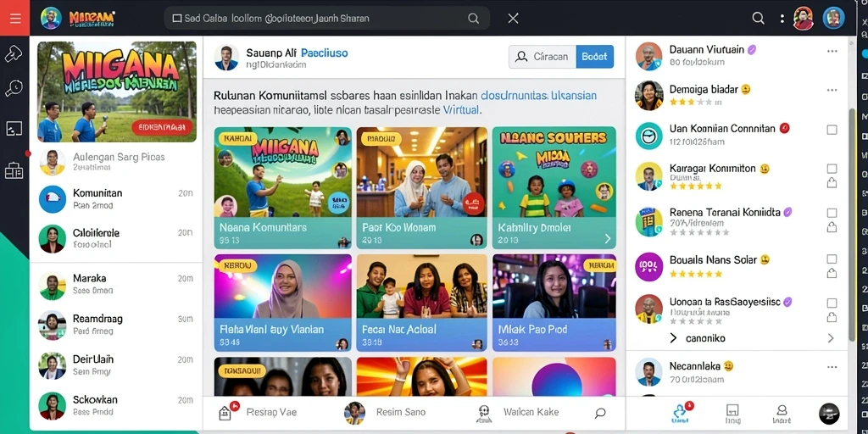Open the Uan Konnian clock avatar
Image resolution: width=868 pixels, height=434 pixels.
(648, 136)
